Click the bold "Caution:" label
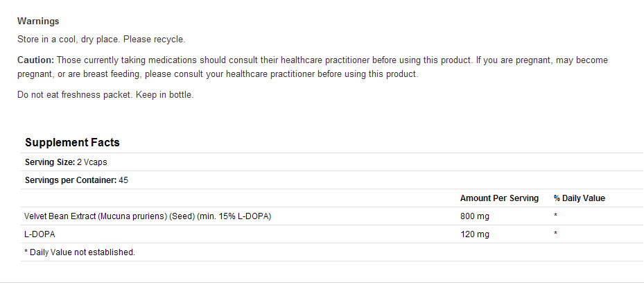 (35, 60)
